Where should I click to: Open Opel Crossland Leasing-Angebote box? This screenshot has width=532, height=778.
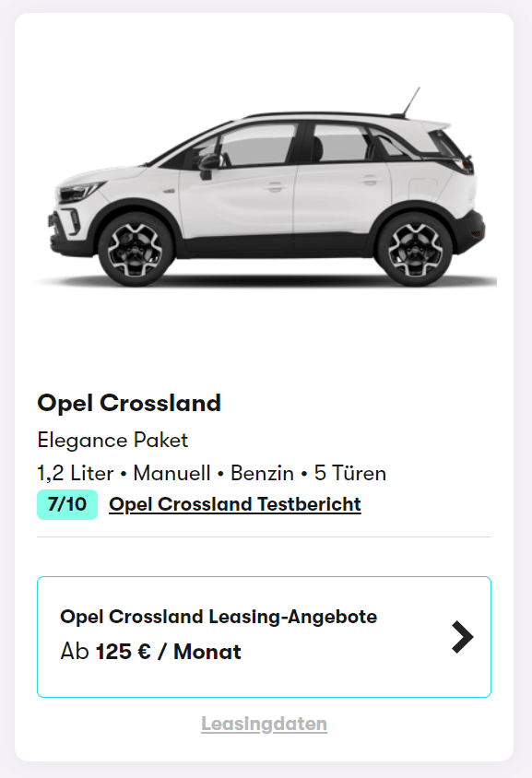click(x=264, y=637)
